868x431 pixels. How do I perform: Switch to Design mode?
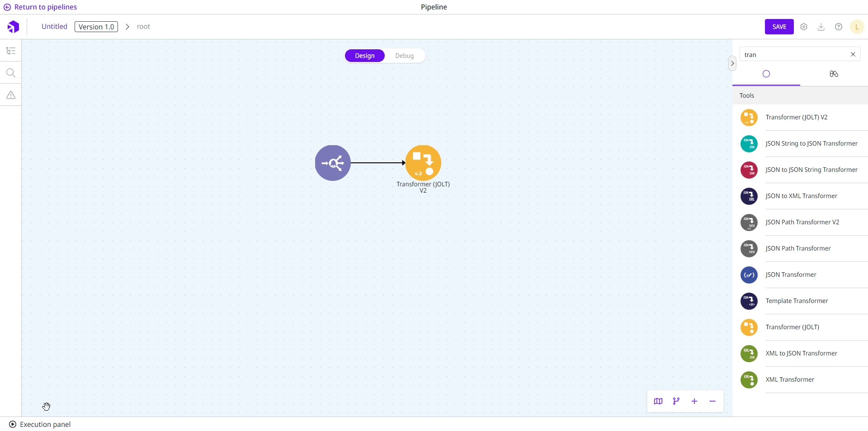(x=365, y=56)
